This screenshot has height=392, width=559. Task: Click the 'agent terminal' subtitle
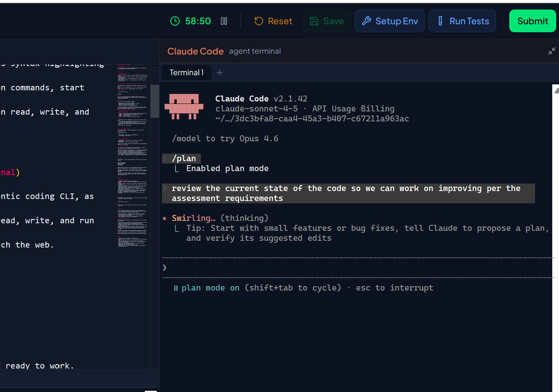tap(255, 51)
